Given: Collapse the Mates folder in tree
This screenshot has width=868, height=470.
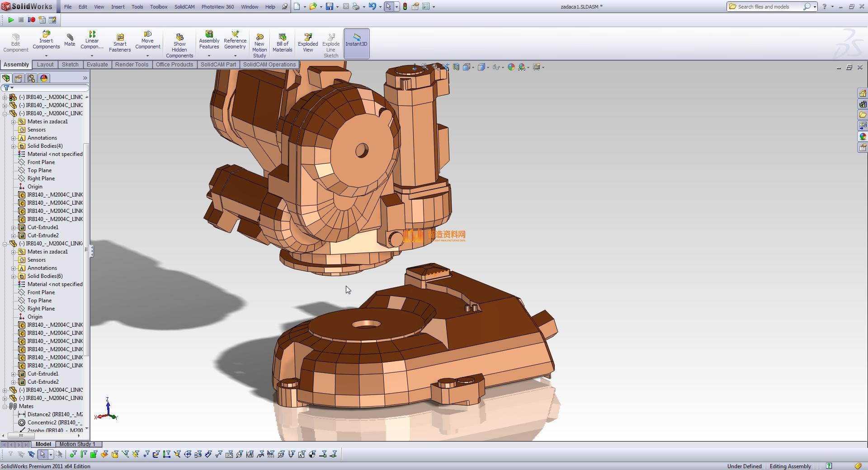Looking at the screenshot, I should (5, 406).
